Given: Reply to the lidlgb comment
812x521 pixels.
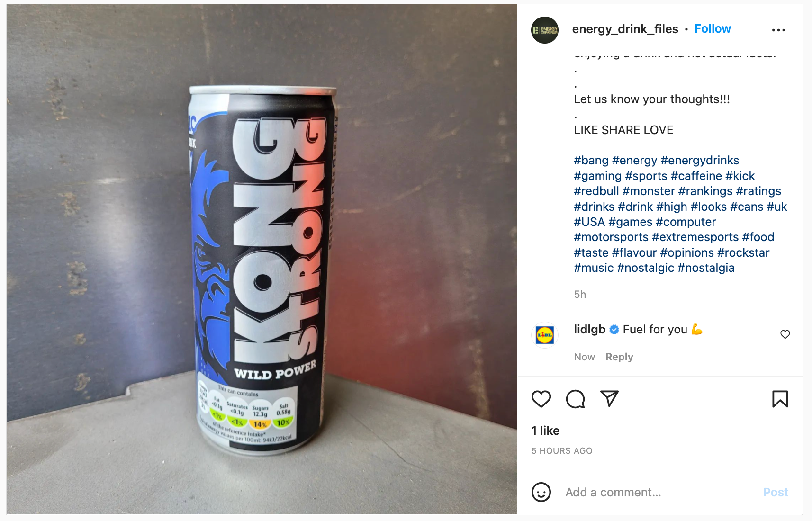Looking at the screenshot, I should [x=619, y=357].
